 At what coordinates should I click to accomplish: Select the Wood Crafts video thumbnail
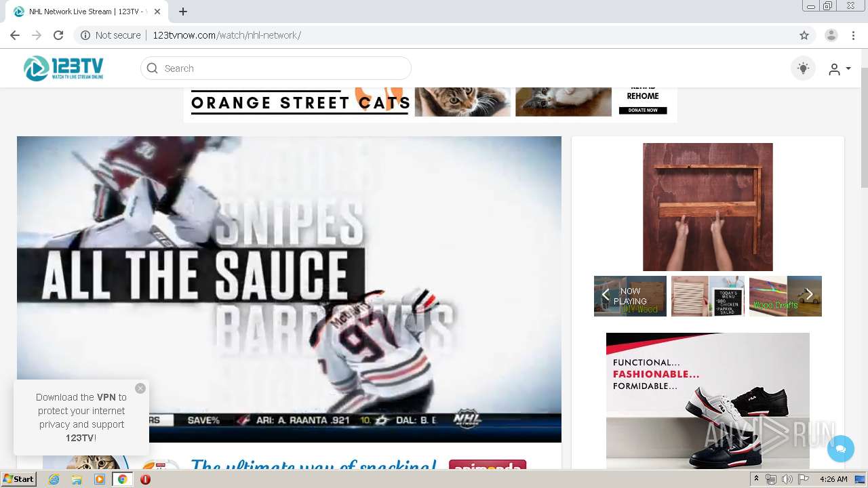pyautogui.click(x=785, y=296)
